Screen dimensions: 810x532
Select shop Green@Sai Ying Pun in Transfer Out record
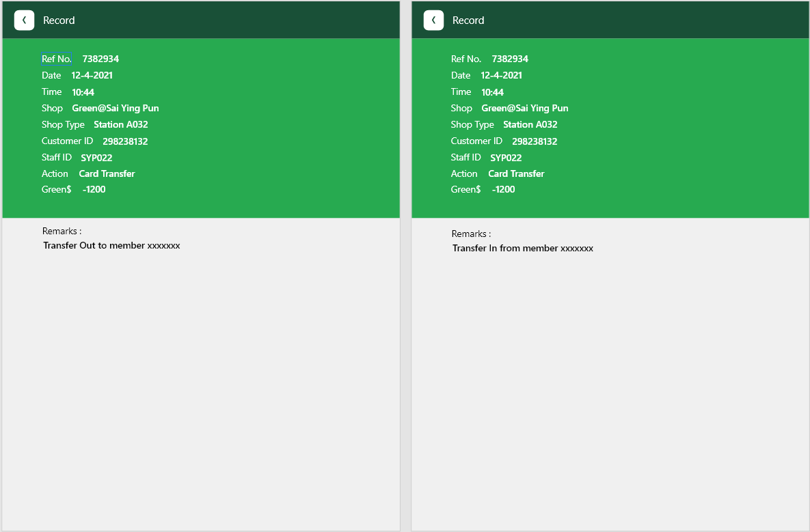coord(115,108)
